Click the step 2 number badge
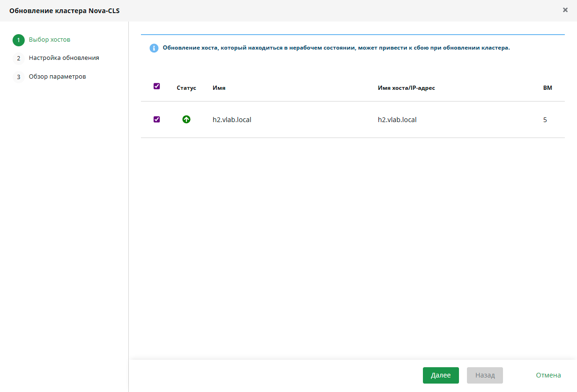 18,58
